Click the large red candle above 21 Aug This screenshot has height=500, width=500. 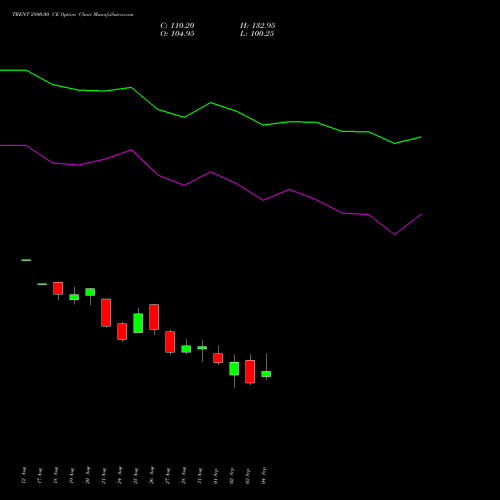[x=106, y=312]
